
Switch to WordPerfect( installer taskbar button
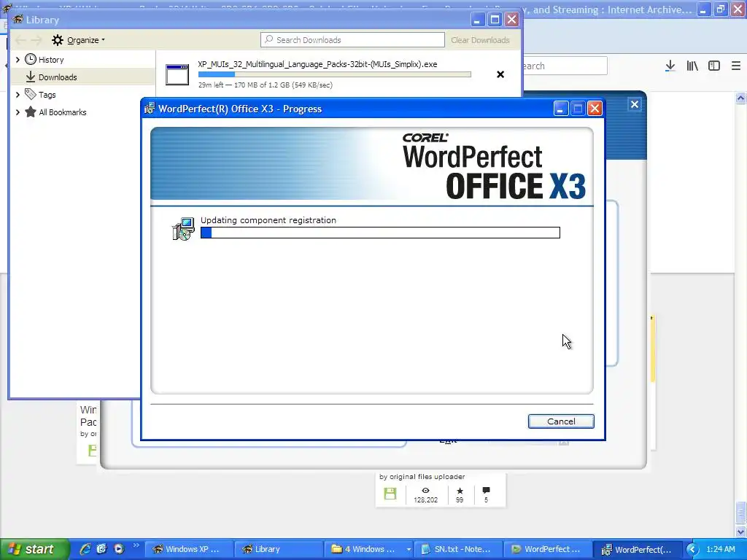pyautogui.click(x=639, y=549)
